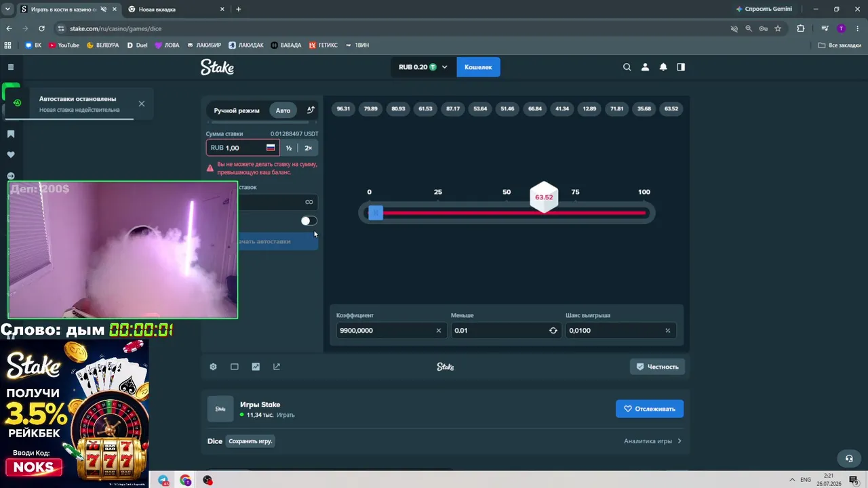Open the ВК bookmark

pos(33,45)
